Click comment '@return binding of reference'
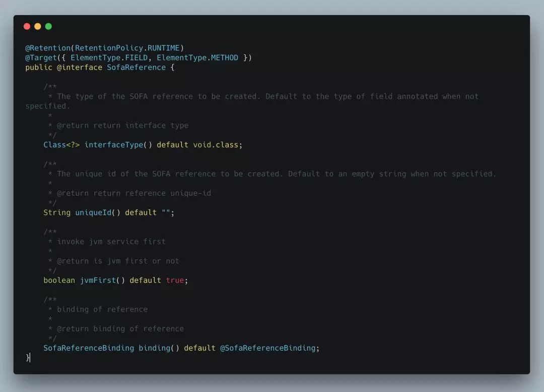Image resolution: width=544 pixels, height=392 pixels. [x=120, y=329]
